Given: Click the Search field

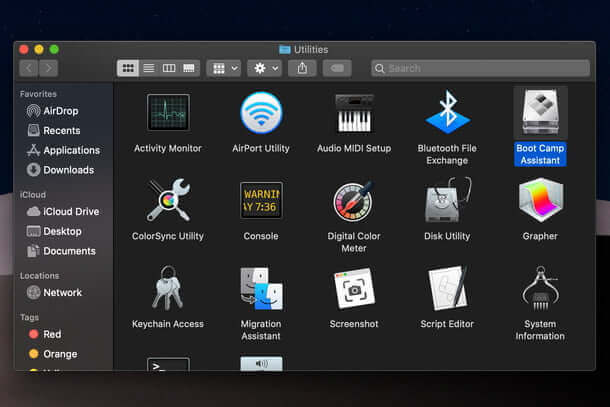Looking at the screenshot, I should pyautogui.click(x=480, y=68).
